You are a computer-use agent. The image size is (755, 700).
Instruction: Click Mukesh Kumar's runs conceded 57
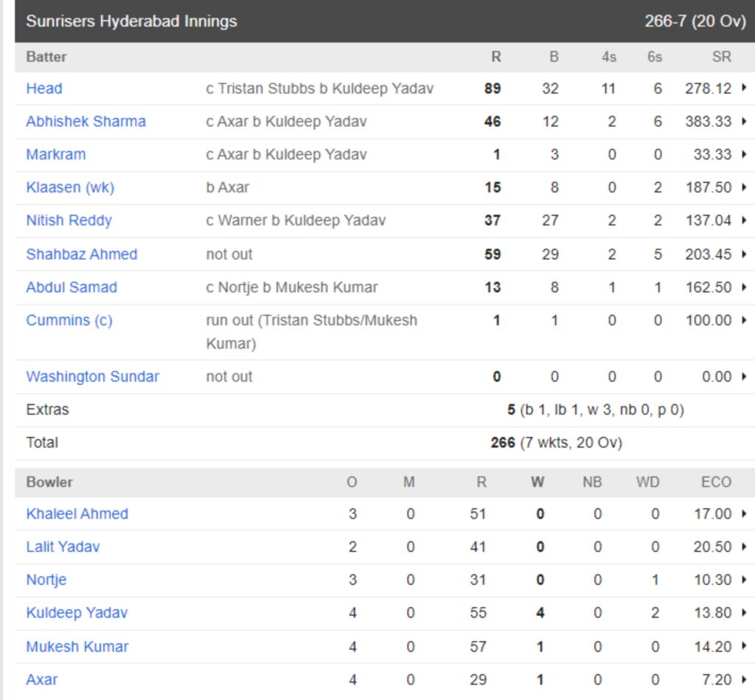478,647
